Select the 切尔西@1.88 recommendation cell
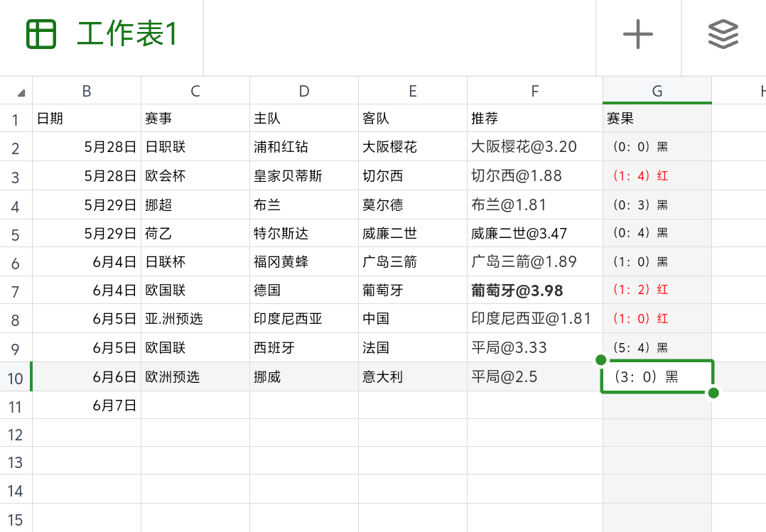The height and width of the screenshot is (532, 766). (x=534, y=175)
